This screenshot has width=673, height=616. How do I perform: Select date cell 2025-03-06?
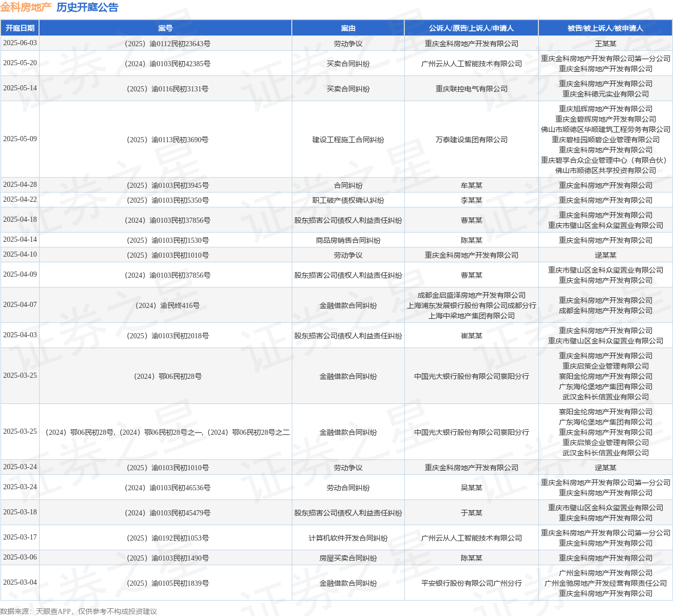click(20, 557)
